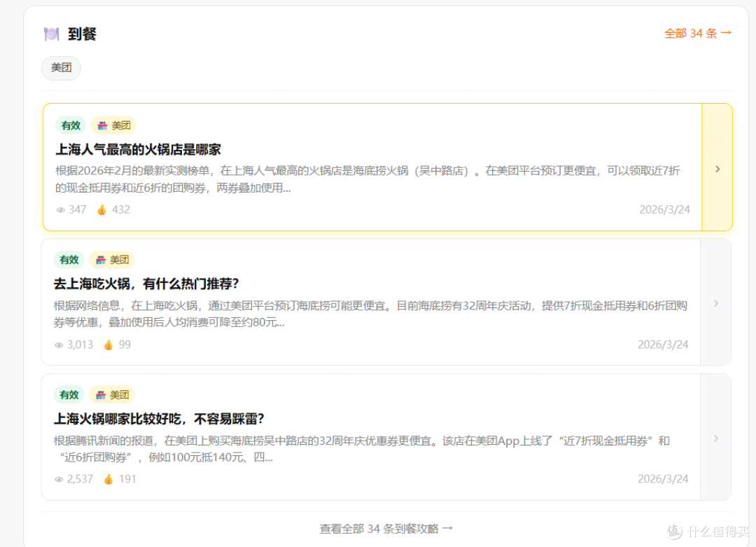Click the like count 191

tap(127, 479)
